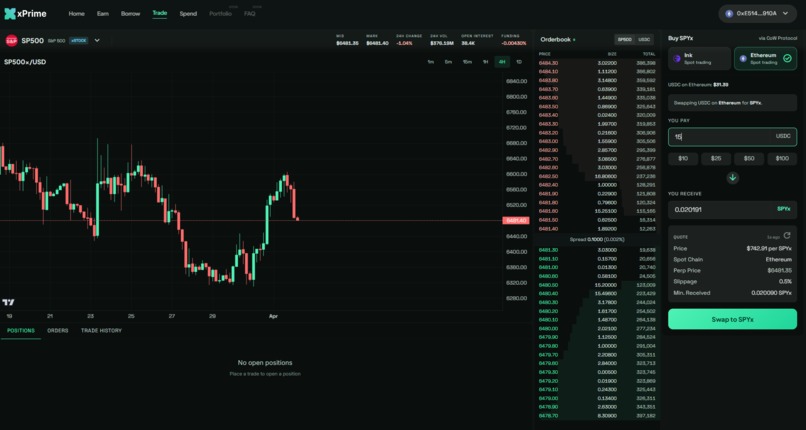Click the green checkmark on Ethereum card
806x430 pixels.
point(787,59)
